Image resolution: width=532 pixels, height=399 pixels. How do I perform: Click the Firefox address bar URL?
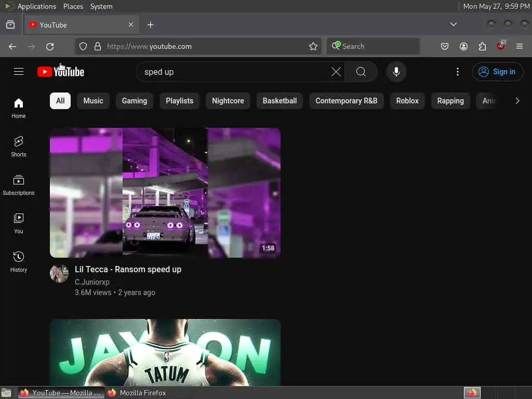point(149,46)
